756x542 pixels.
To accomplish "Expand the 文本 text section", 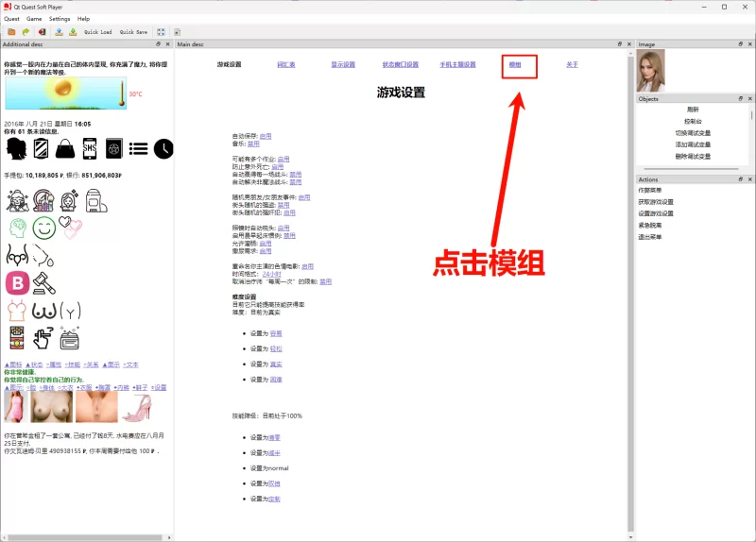I will click(130, 364).
